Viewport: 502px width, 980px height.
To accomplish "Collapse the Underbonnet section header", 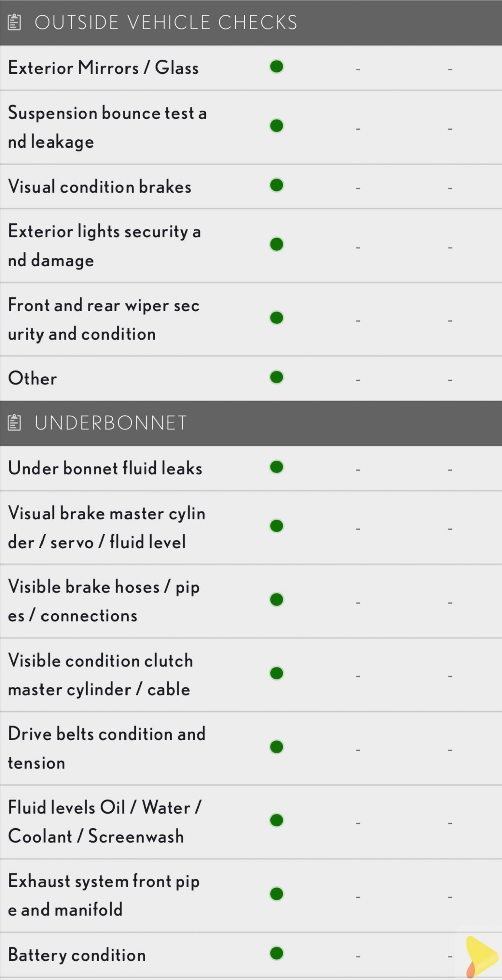I will tap(251, 423).
